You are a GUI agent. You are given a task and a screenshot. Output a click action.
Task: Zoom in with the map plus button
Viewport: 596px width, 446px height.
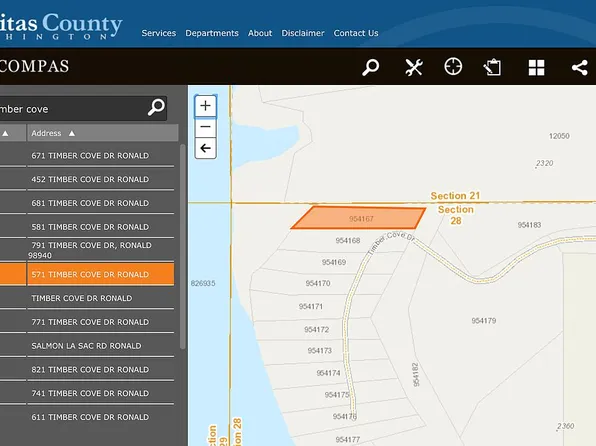click(206, 106)
